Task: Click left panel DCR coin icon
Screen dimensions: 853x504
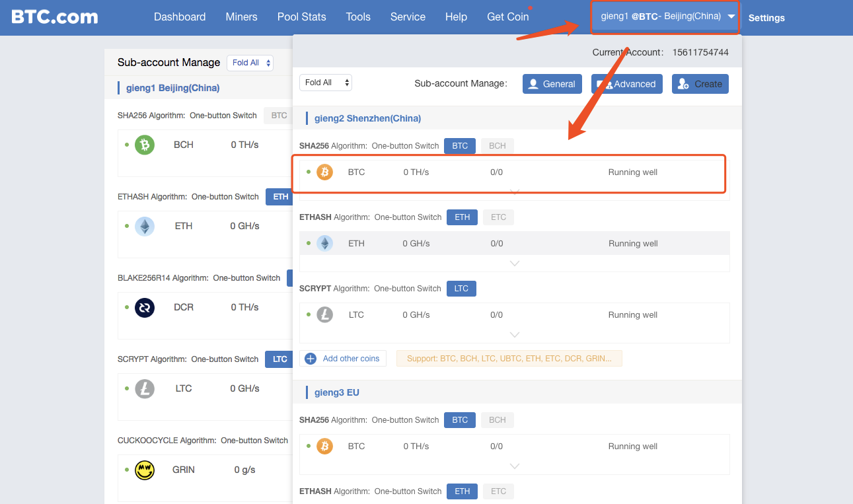Action: [145, 308]
